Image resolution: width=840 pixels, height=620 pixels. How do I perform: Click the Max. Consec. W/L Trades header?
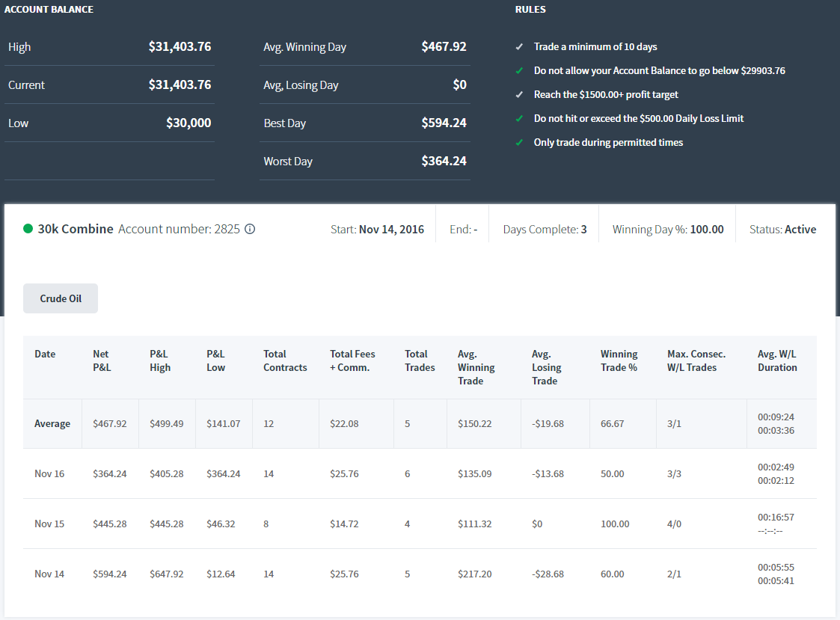coord(696,360)
